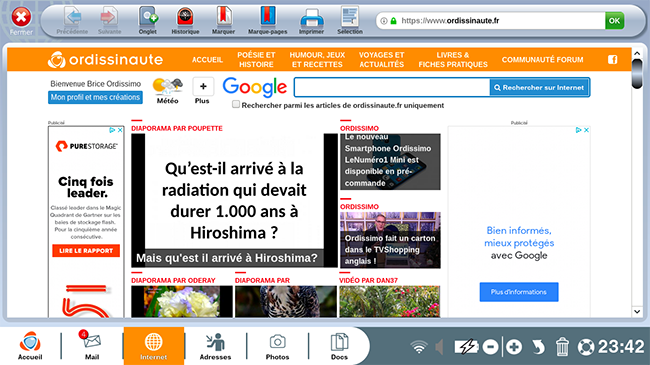Open the TVShopping anglais article

click(390, 240)
